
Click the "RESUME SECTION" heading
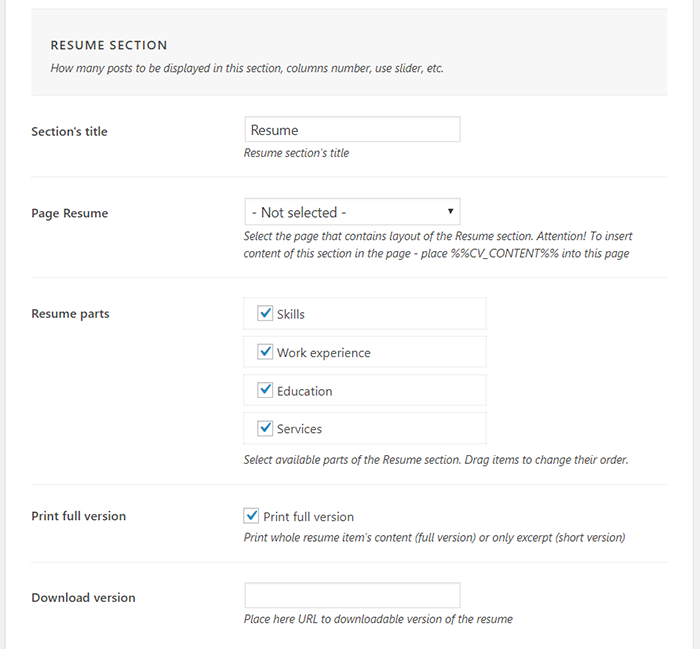click(109, 46)
